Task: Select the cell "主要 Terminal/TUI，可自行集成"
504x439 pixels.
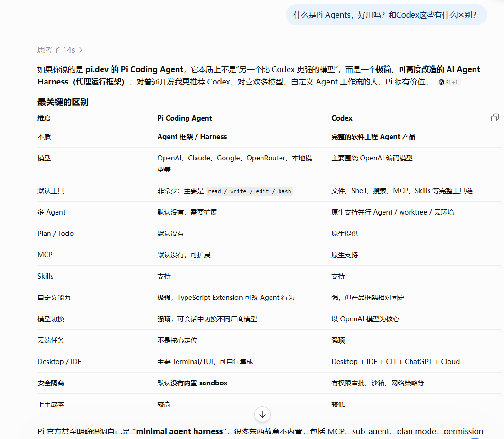Action: (x=205, y=362)
